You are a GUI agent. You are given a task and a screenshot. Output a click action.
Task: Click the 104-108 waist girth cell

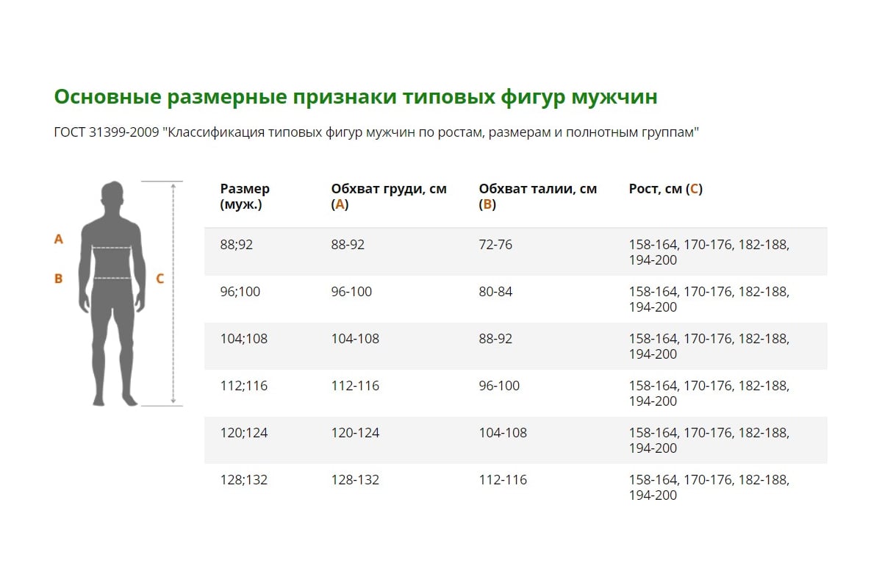click(x=503, y=433)
